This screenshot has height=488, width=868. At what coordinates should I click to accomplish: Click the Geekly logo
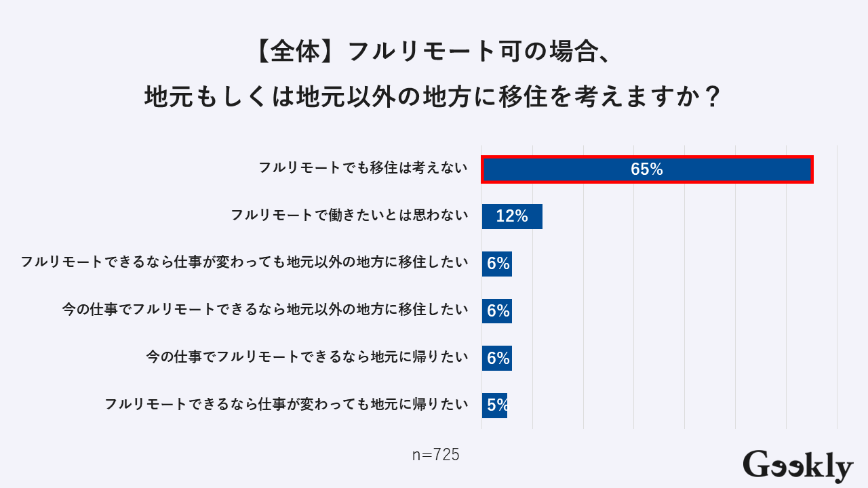797,466
